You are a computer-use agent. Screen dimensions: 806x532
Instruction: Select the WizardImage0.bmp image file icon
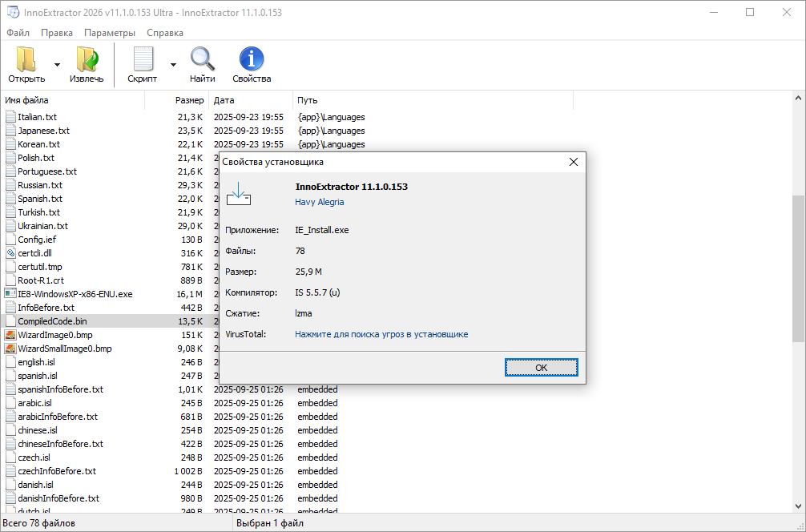click(10, 335)
